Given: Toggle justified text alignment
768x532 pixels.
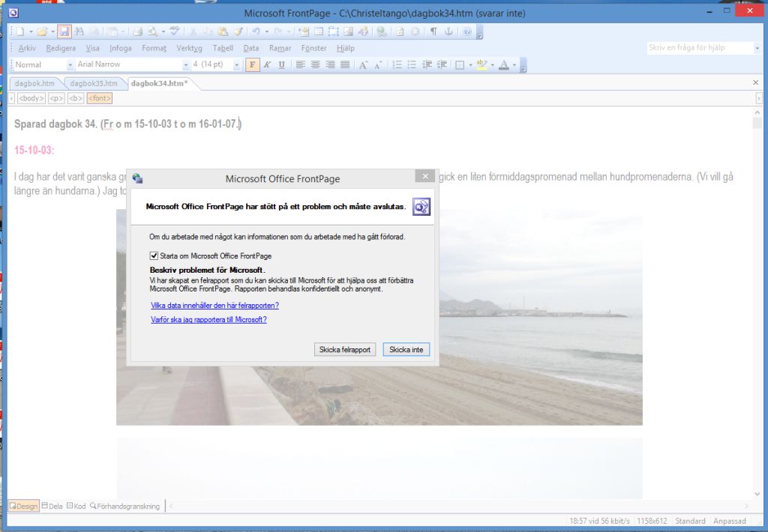Looking at the screenshot, I should 345,64.
